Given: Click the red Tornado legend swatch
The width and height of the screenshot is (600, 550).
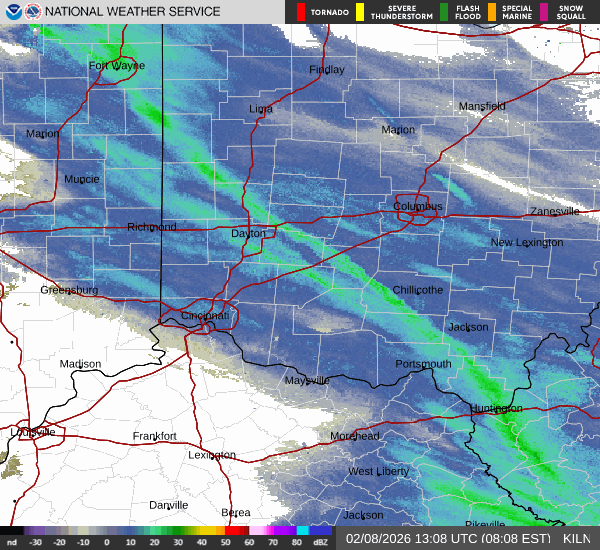Looking at the screenshot, I should 302,12.
